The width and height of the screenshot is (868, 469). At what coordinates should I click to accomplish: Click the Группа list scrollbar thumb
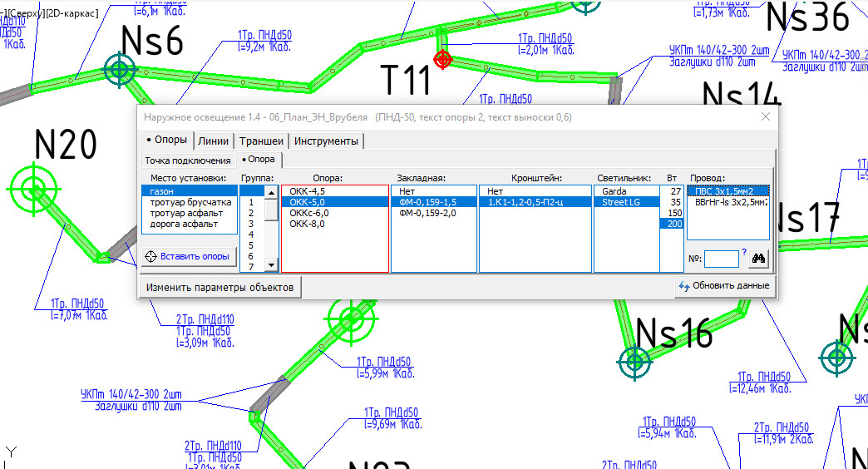tap(271, 210)
